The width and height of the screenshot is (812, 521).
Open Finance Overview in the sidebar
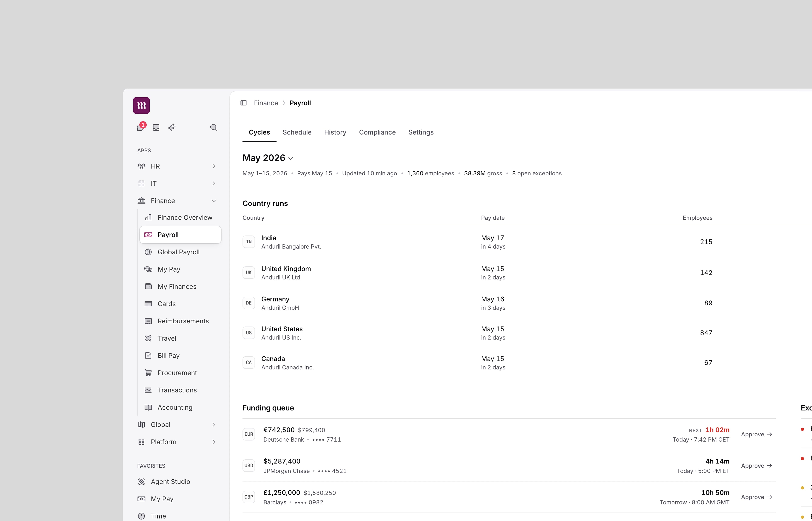pyautogui.click(x=180, y=218)
